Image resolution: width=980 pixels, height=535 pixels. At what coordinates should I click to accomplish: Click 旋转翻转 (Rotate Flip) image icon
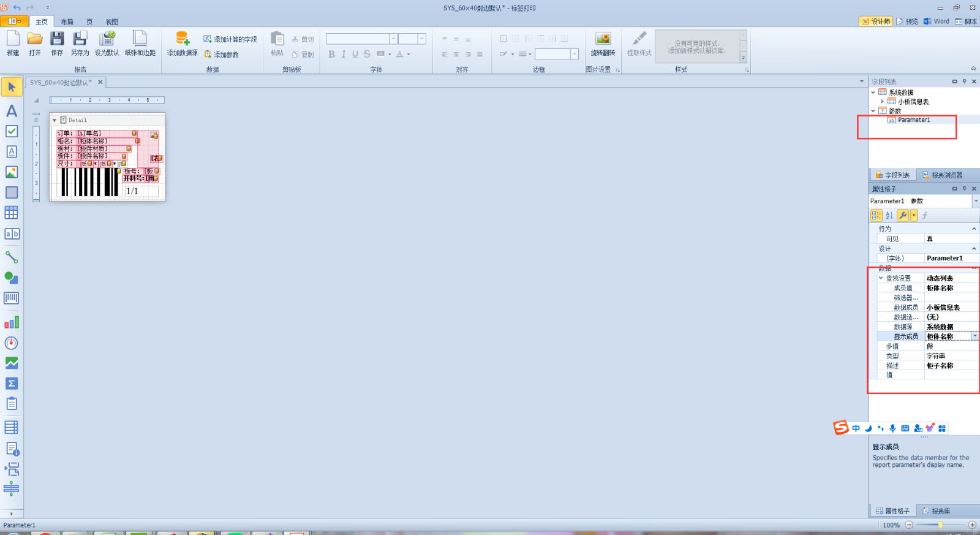coord(603,43)
